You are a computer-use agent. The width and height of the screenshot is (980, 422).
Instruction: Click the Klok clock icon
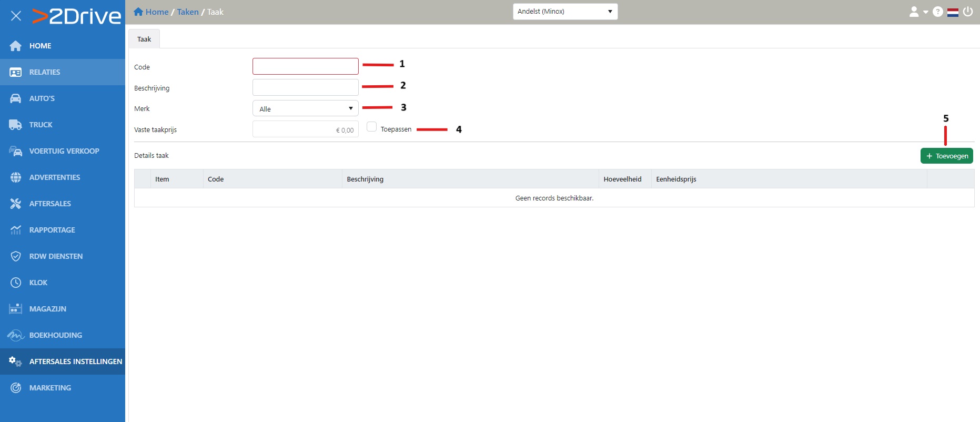pos(16,283)
